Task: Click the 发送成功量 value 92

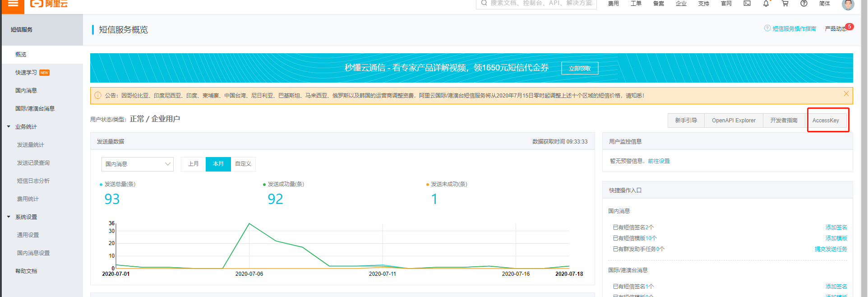Action: [275, 199]
